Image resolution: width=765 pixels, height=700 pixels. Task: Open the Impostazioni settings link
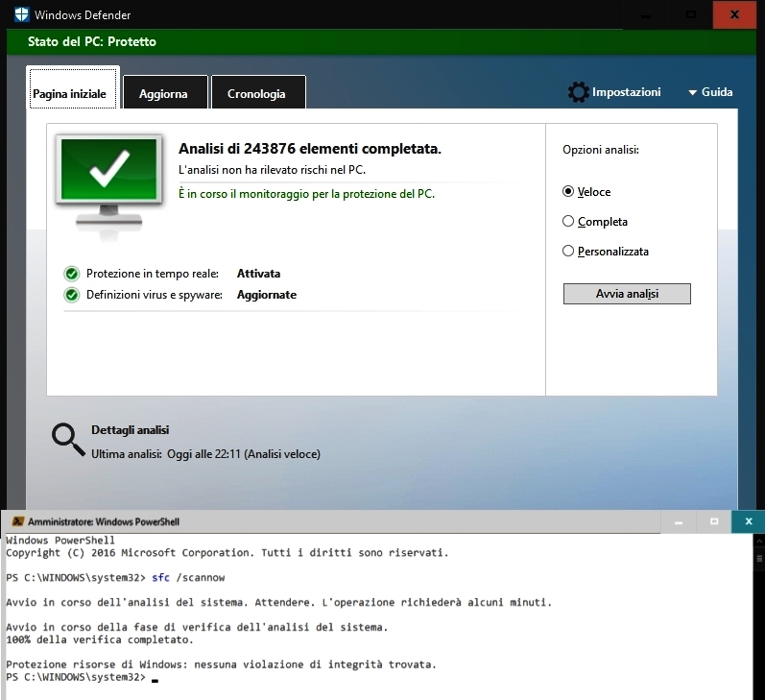coord(627,92)
